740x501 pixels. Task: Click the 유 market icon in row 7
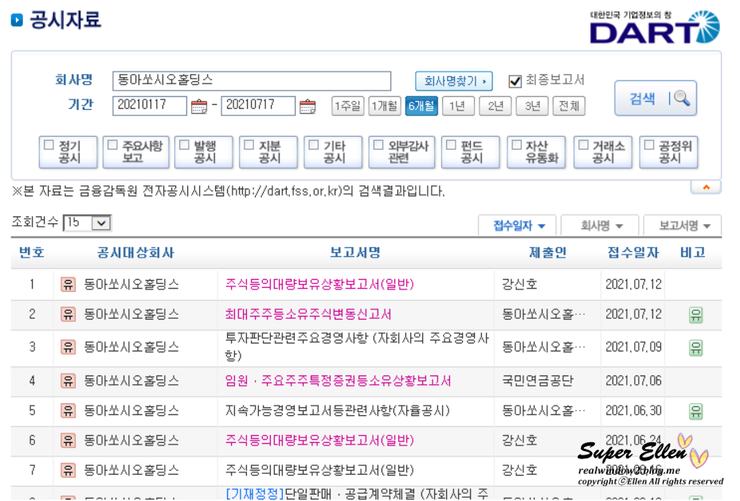tap(68, 470)
